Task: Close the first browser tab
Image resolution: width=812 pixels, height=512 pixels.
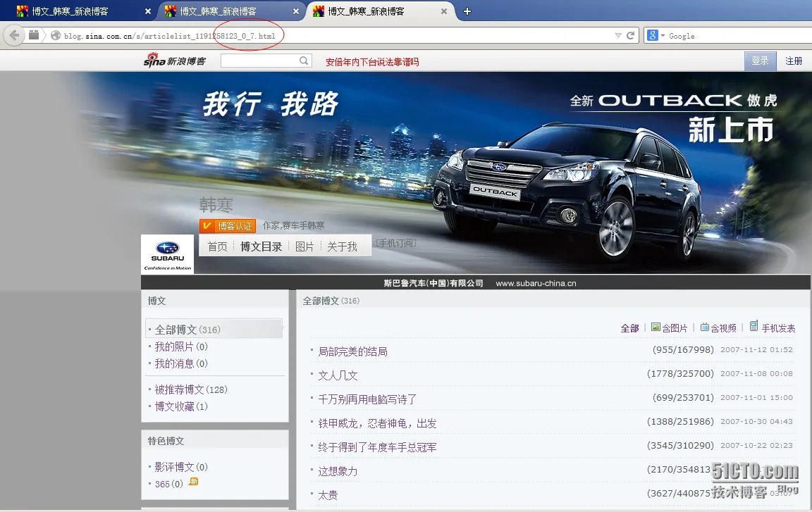Action: coord(147,11)
